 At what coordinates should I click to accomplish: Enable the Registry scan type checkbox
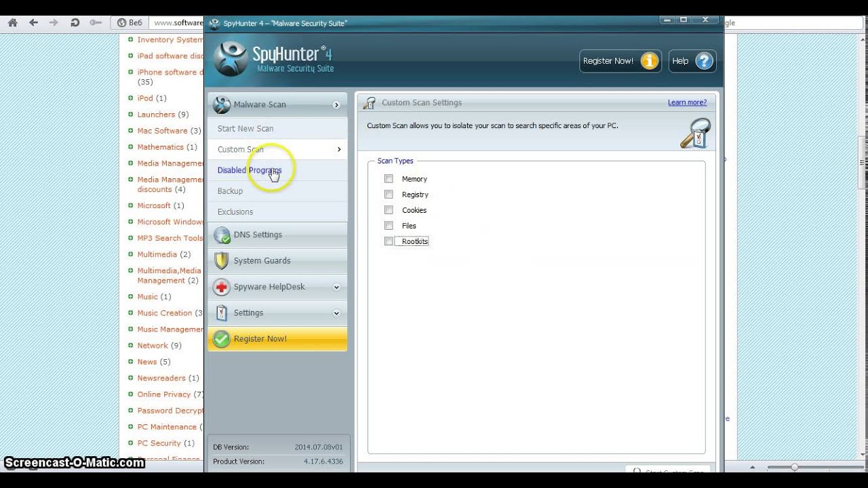click(x=389, y=195)
